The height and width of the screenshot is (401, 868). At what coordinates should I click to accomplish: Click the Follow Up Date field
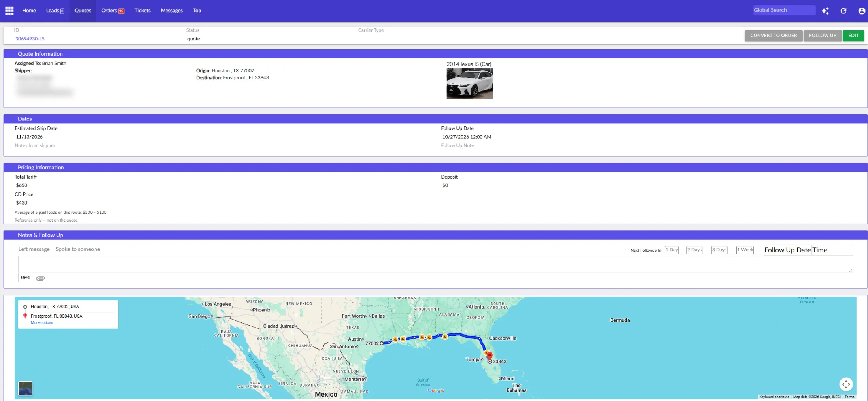tap(788, 250)
